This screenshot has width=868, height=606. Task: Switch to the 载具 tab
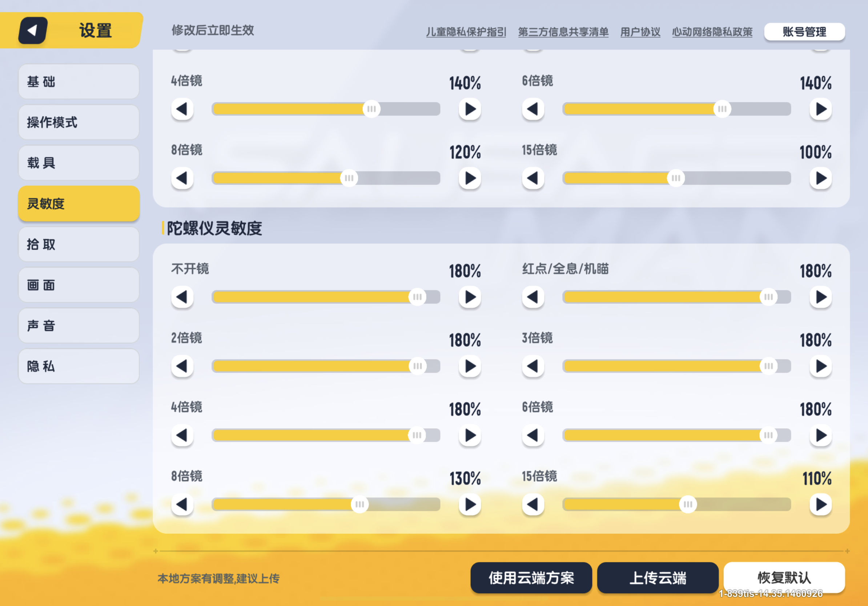coord(79,163)
